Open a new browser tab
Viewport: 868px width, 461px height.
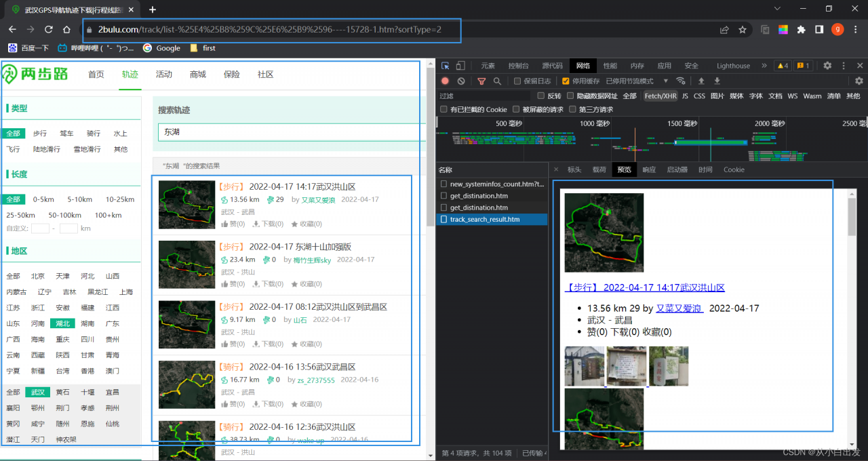(x=153, y=9)
